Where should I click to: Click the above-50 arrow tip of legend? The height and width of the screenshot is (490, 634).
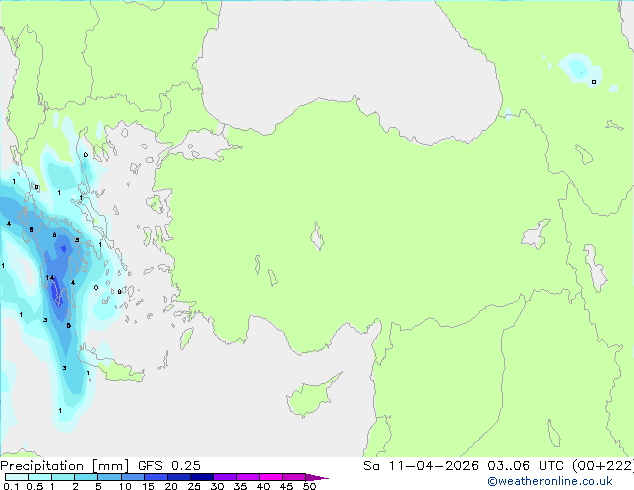(x=317, y=477)
